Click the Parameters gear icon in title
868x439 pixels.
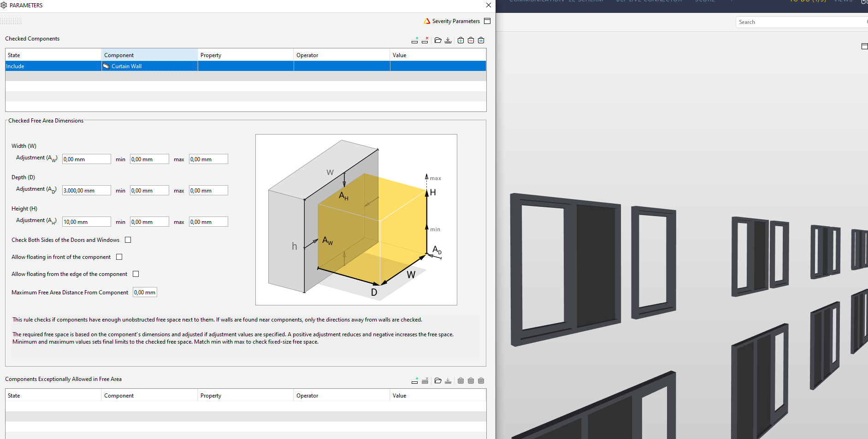point(4,5)
